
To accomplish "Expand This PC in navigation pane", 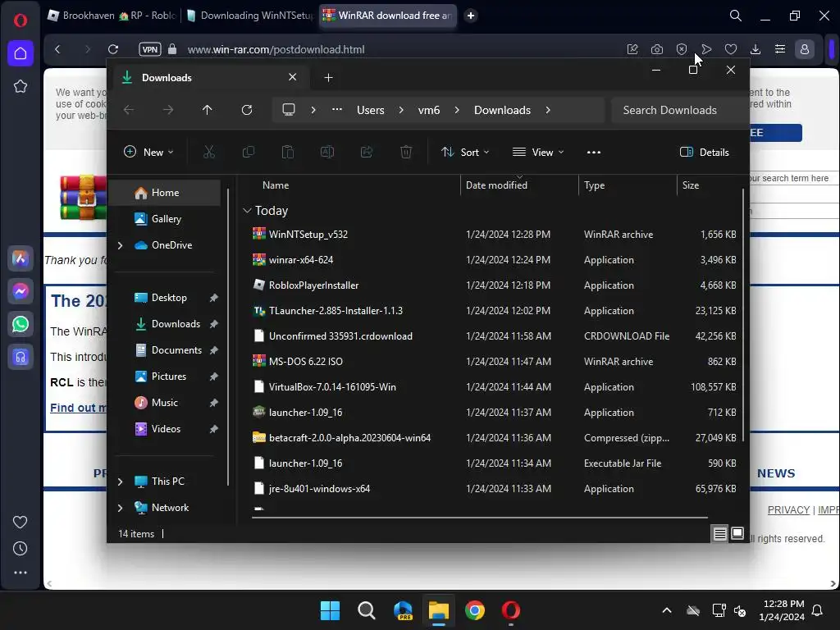I will point(120,482).
